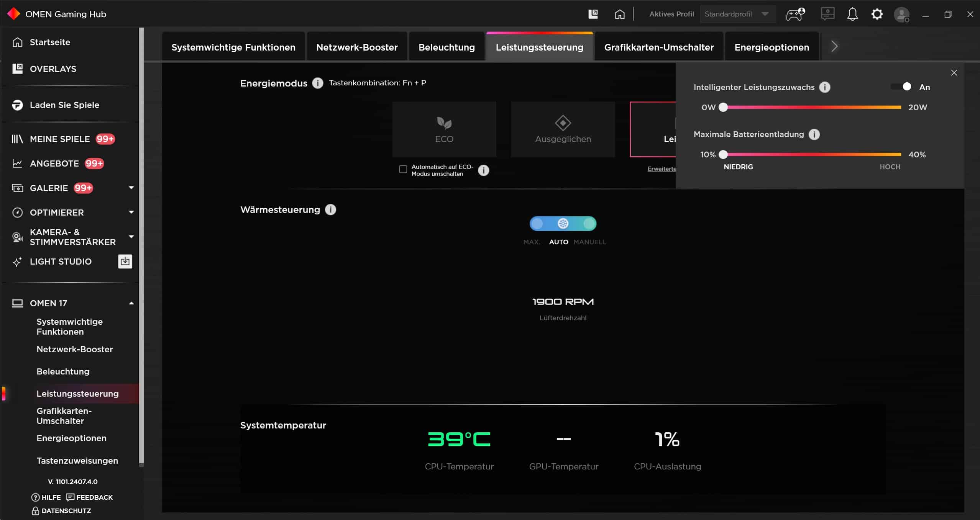Click the home icon in title bar
Image resolution: width=980 pixels, height=520 pixels.
coord(619,14)
